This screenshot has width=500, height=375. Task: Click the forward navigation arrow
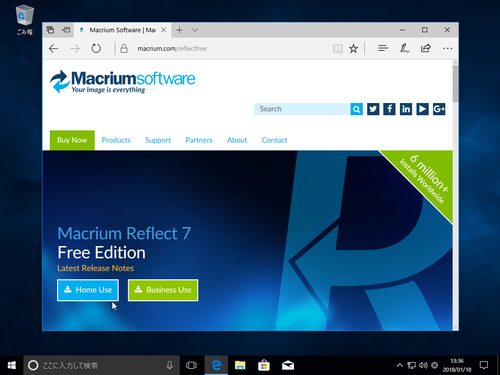[75, 49]
